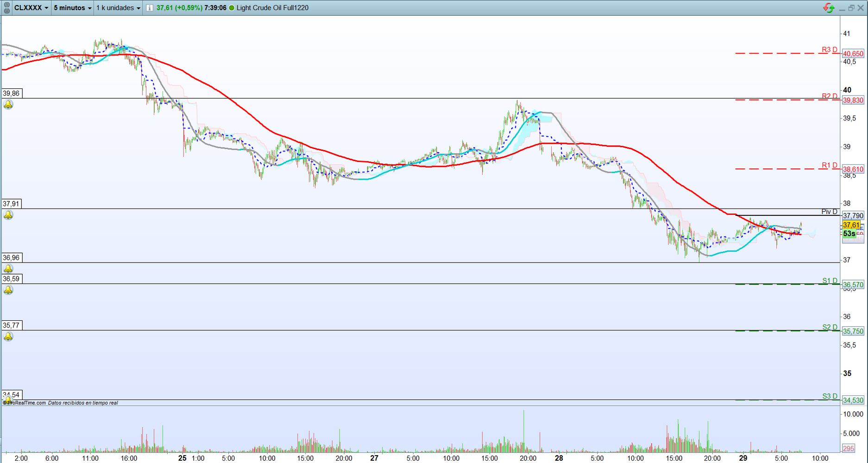Click the 40,650 pivot value on the price axis

point(853,54)
